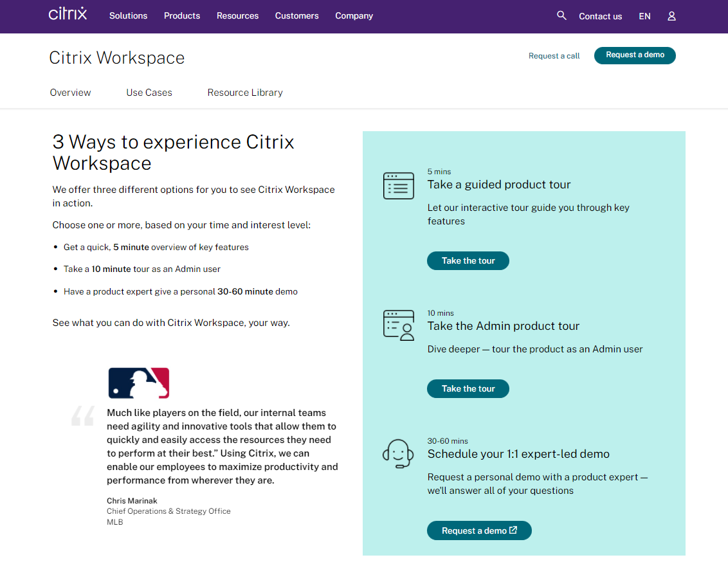Open the Solutions menu
728x571 pixels.
[128, 16]
